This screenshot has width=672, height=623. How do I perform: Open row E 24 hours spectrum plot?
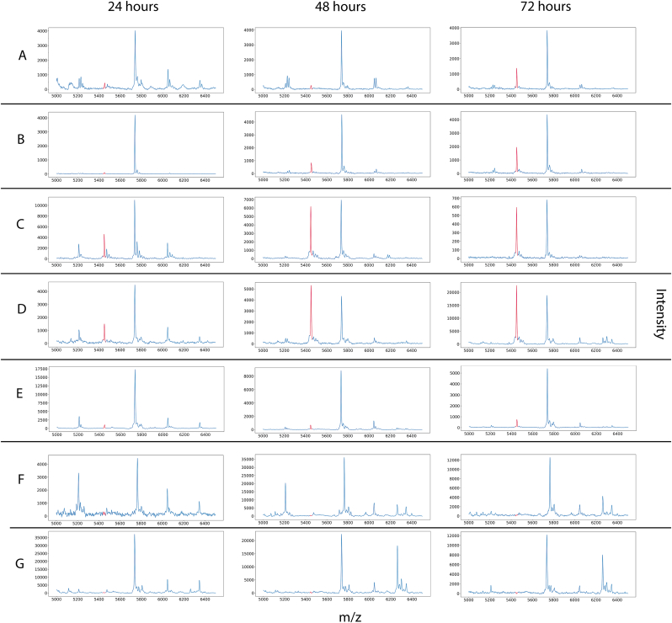point(136,399)
